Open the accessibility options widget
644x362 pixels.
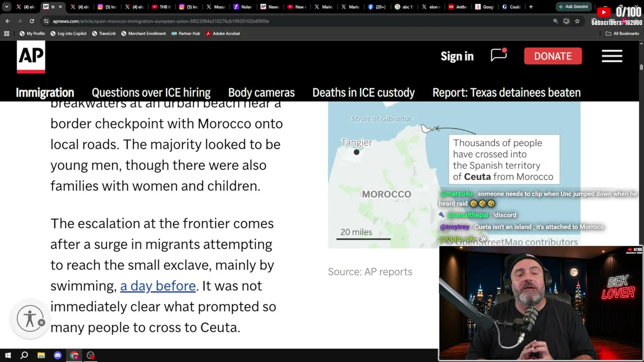(x=30, y=318)
